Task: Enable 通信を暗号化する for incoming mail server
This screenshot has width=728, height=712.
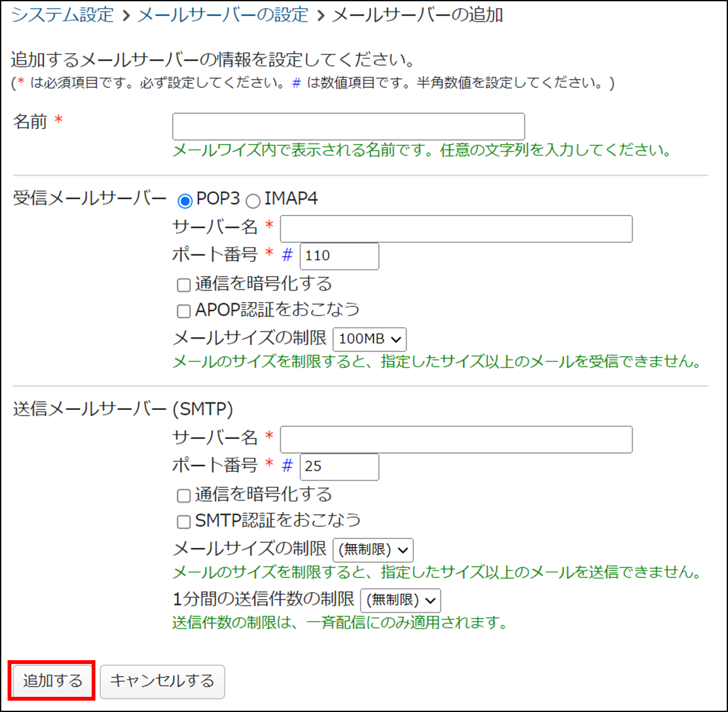Action: 184,285
